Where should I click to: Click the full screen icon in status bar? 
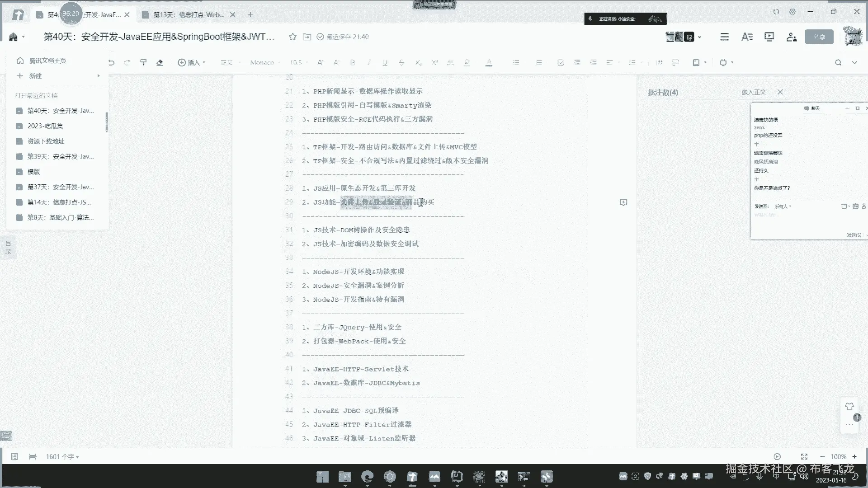point(804,457)
